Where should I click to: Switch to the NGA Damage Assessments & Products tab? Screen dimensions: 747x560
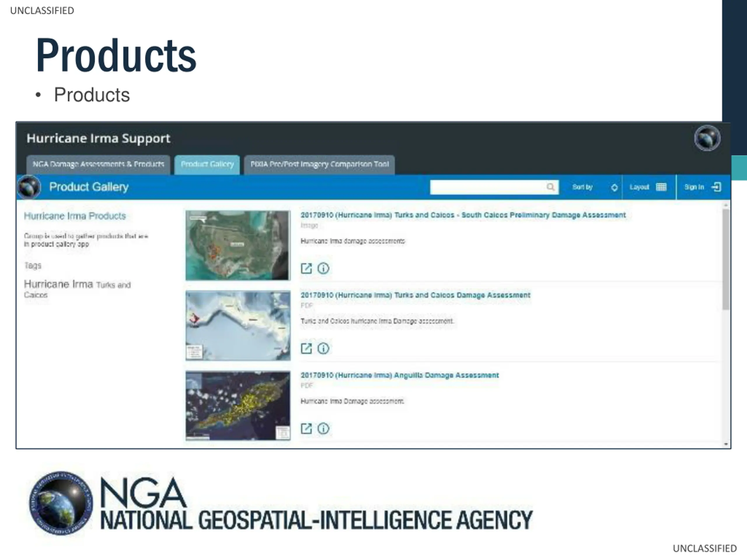pyautogui.click(x=98, y=165)
